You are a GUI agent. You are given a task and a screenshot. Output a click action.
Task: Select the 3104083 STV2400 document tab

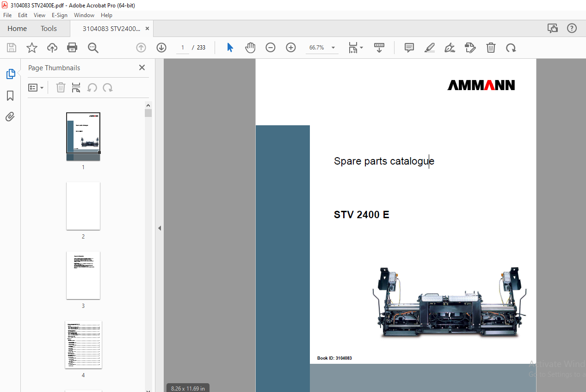click(x=111, y=29)
